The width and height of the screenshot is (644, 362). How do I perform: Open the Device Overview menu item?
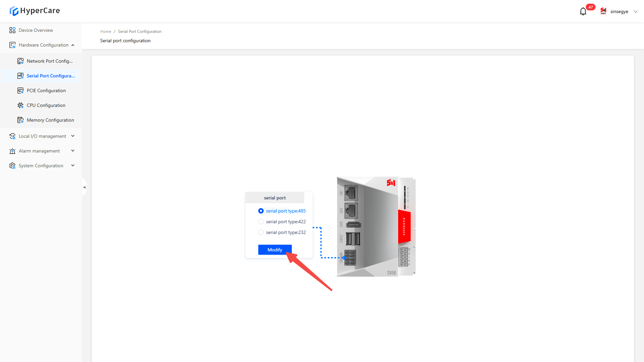pos(36,30)
